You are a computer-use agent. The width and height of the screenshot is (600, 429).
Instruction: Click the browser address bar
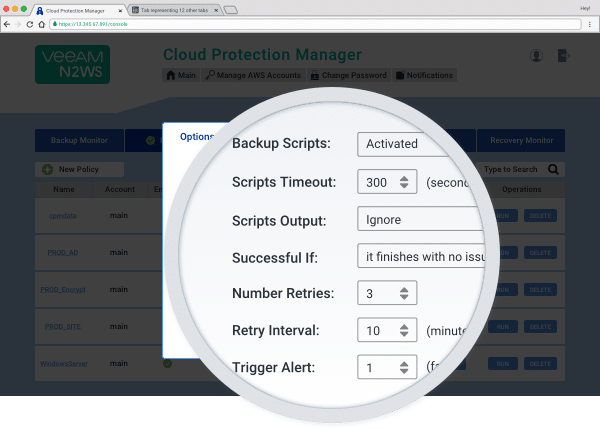point(316,24)
